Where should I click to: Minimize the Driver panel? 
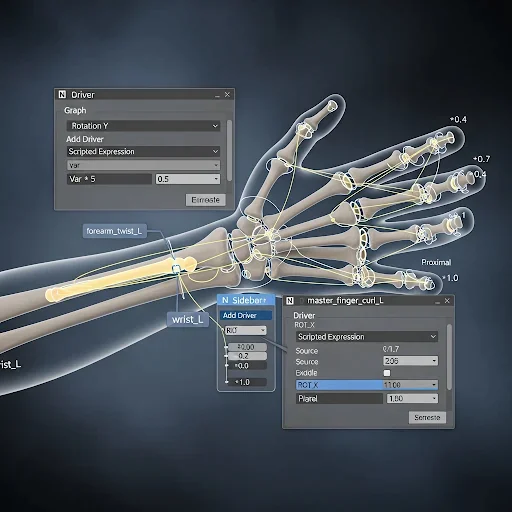click(x=217, y=96)
